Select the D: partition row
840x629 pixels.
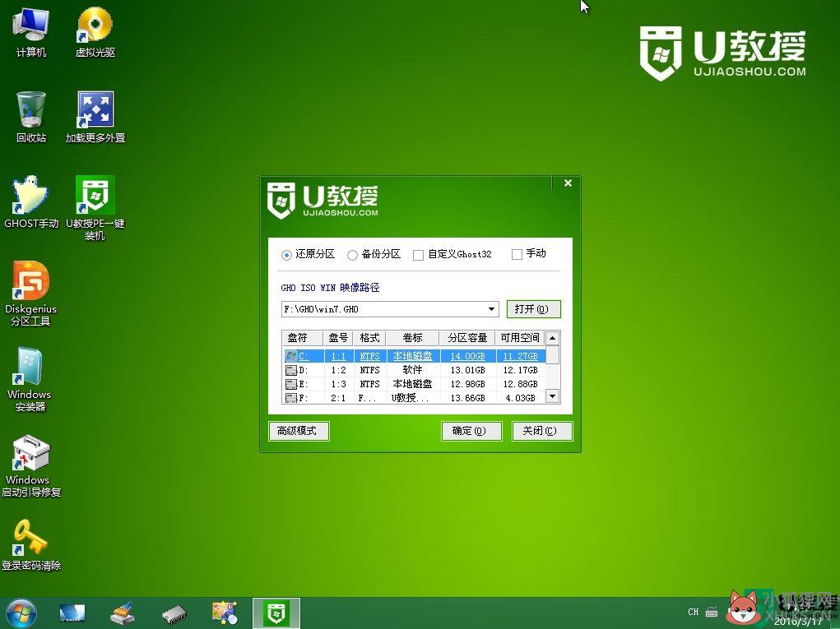tap(414, 370)
